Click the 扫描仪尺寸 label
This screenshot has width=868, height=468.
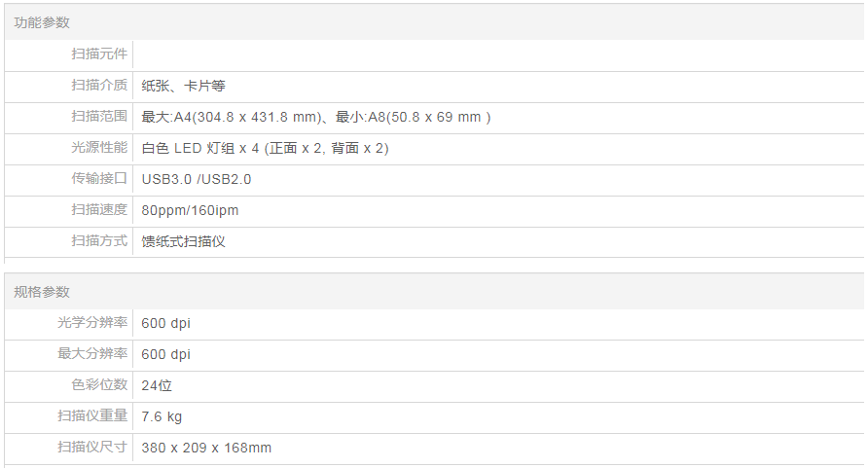(92, 448)
